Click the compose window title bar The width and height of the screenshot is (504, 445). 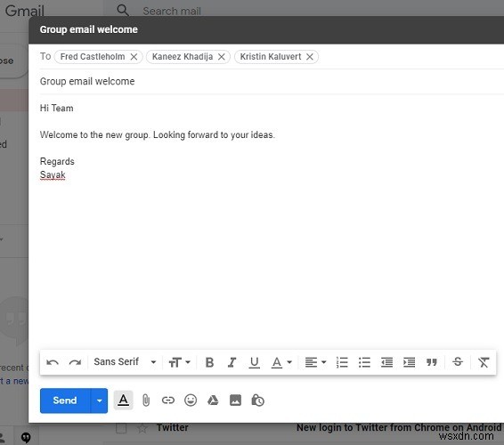(x=266, y=29)
